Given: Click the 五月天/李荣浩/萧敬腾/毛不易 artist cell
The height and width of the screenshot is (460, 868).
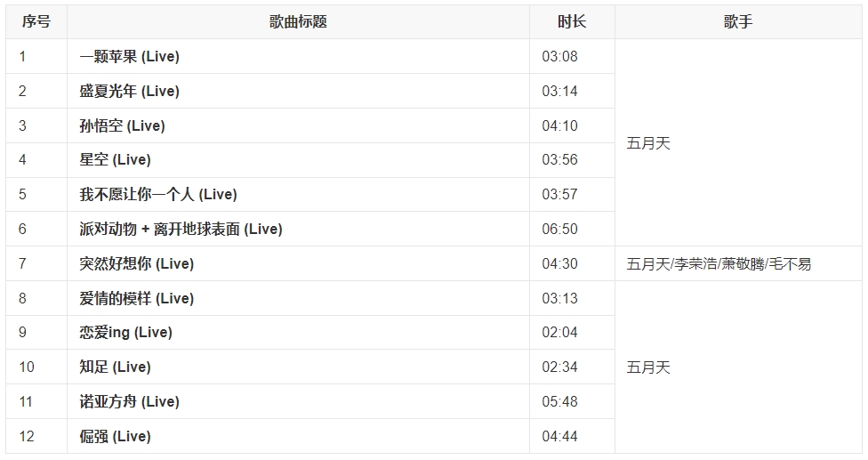Looking at the screenshot, I should tap(719, 264).
